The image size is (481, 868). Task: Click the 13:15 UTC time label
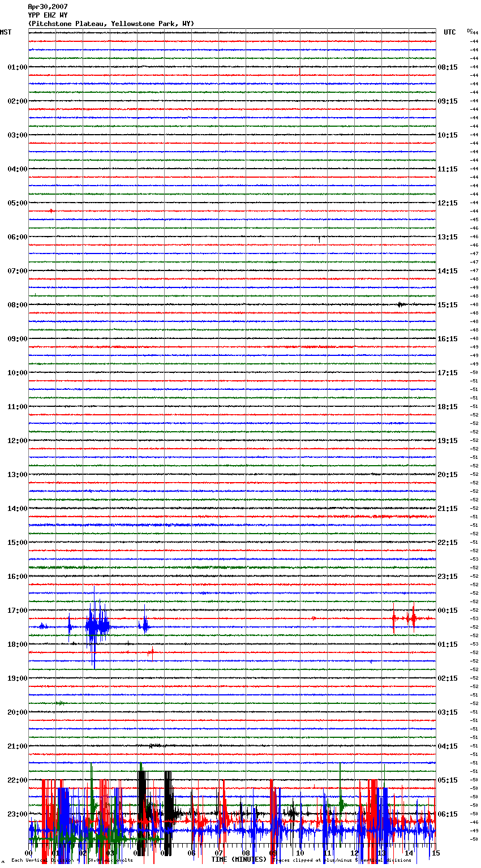(448, 237)
